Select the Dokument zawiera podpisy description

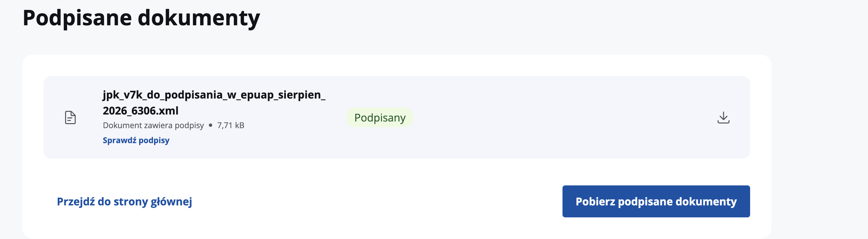(x=153, y=125)
